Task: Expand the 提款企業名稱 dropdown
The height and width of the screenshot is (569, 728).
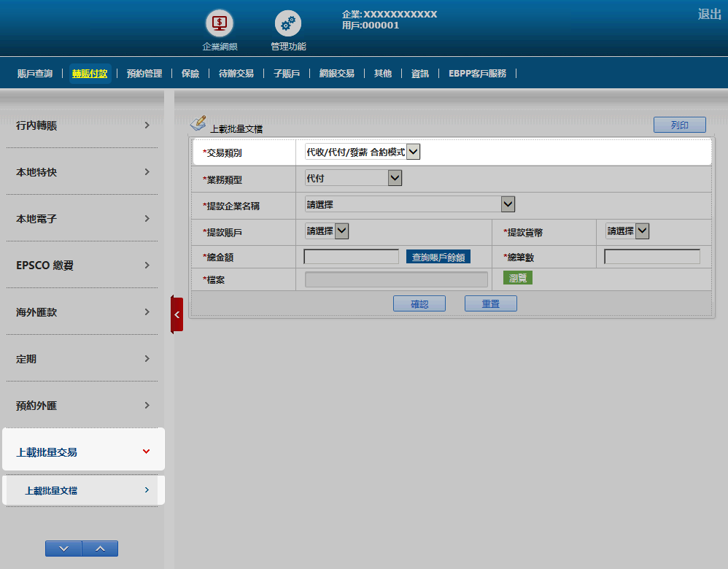Action: coord(410,204)
